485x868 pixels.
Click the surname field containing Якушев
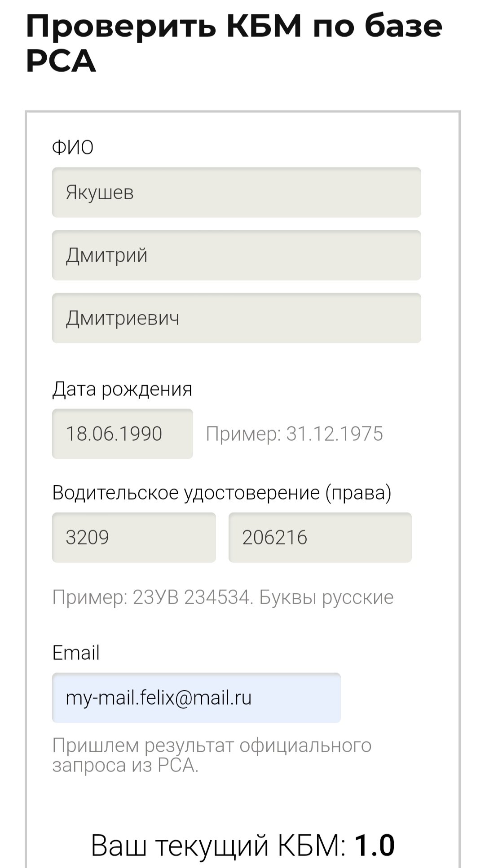click(x=237, y=193)
